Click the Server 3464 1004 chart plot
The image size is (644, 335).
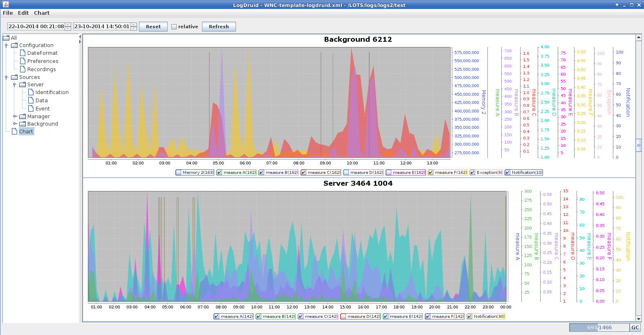click(x=297, y=247)
